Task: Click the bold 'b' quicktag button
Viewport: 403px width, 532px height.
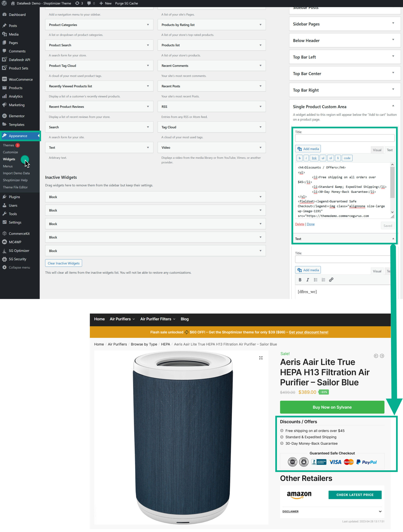Action: [x=299, y=158]
